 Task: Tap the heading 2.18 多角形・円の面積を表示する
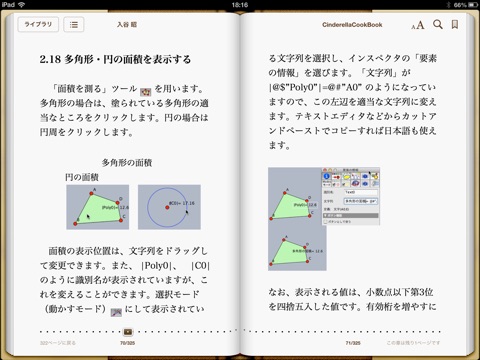coord(115,59)
